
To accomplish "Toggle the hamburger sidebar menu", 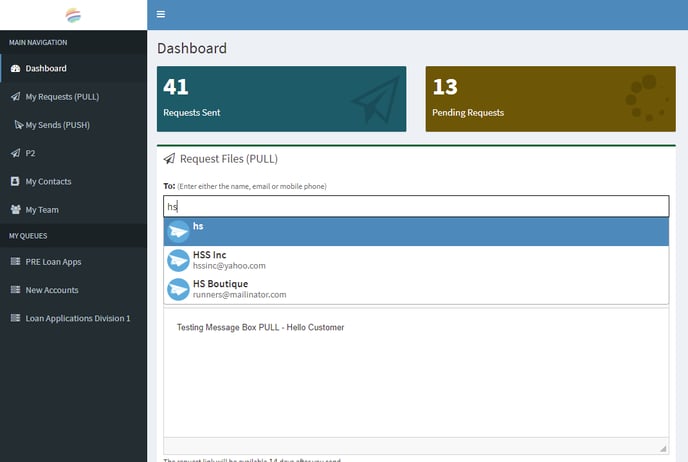I will coord(161,14).
